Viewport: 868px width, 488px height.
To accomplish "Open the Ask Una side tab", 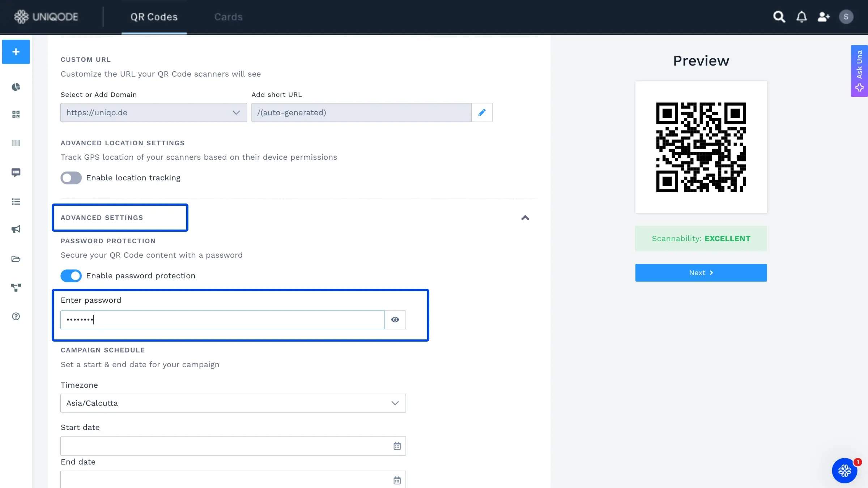I will pos(859,71).
